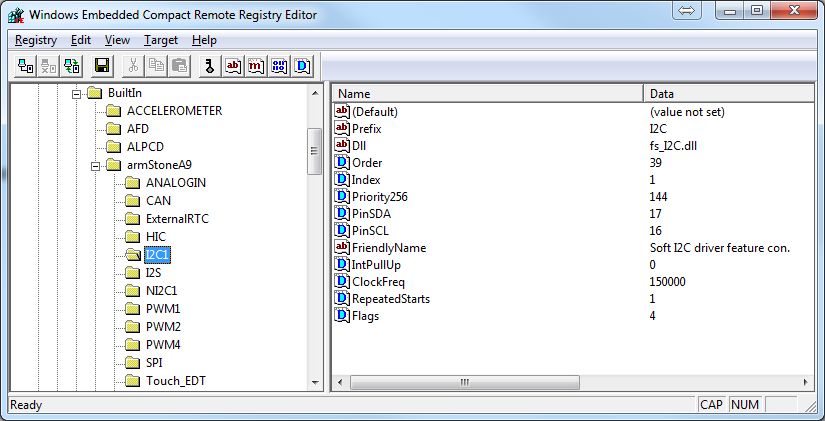Select the Priority256 value
The height and width of the screenshot is (421, 825).
pos(379,197)
